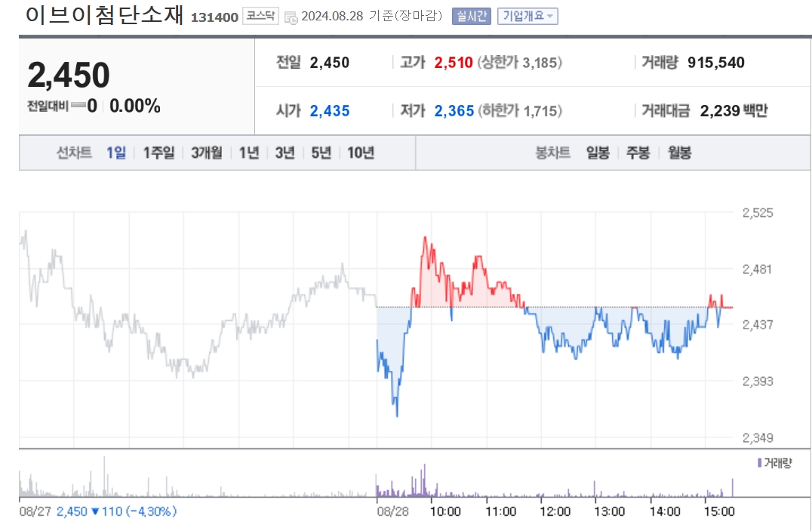The image size is (812, 531).
Task: Click the 13:00 time axis label
Action: pyautogui.click(x=610, y=512)
